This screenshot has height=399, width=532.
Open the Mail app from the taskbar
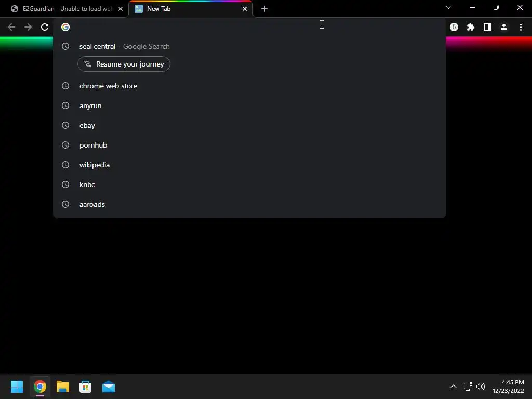coord(109,387)
